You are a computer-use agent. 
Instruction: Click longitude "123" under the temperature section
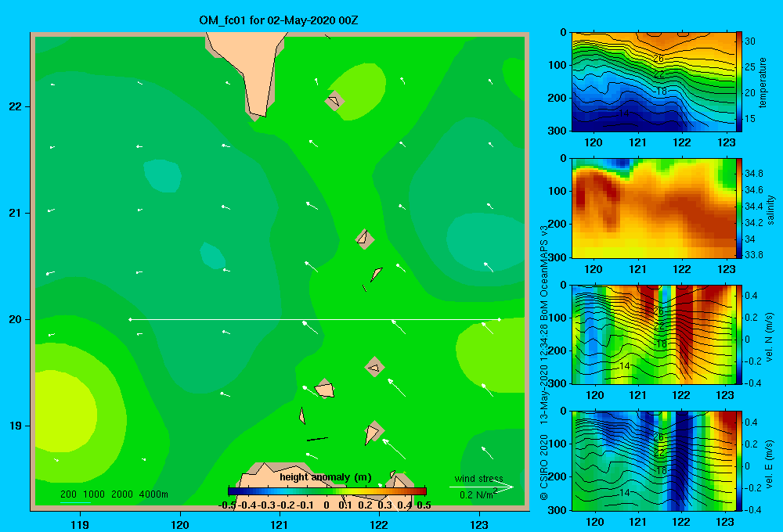pos(726,142)
